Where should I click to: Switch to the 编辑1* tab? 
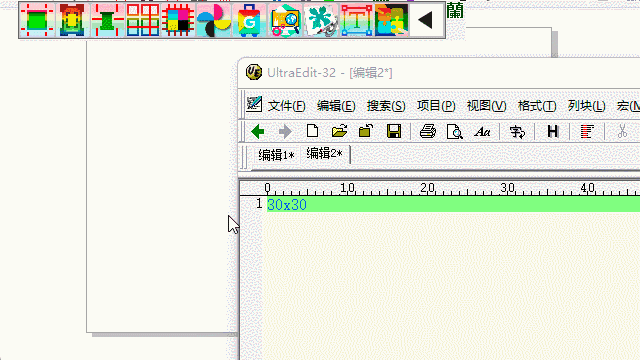point(276,156)
